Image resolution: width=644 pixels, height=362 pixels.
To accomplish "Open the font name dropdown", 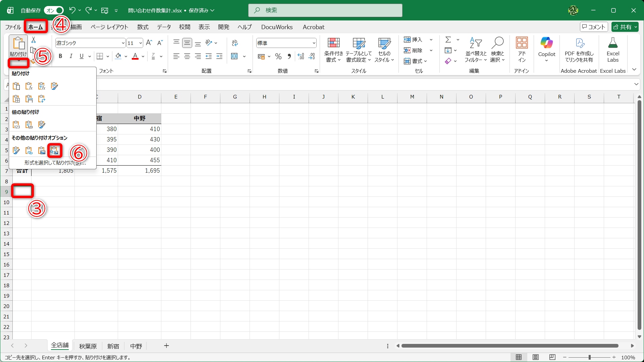I will [x=123, y=43].
